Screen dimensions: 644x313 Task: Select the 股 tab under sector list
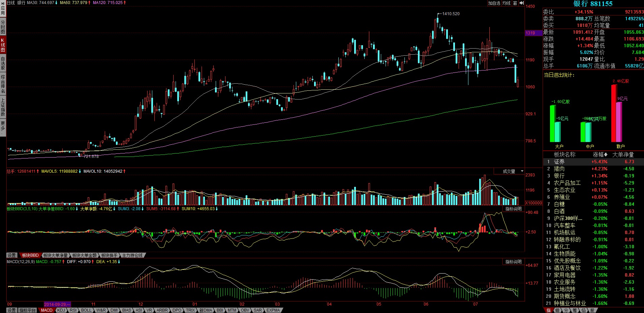(x=592, y=310)
